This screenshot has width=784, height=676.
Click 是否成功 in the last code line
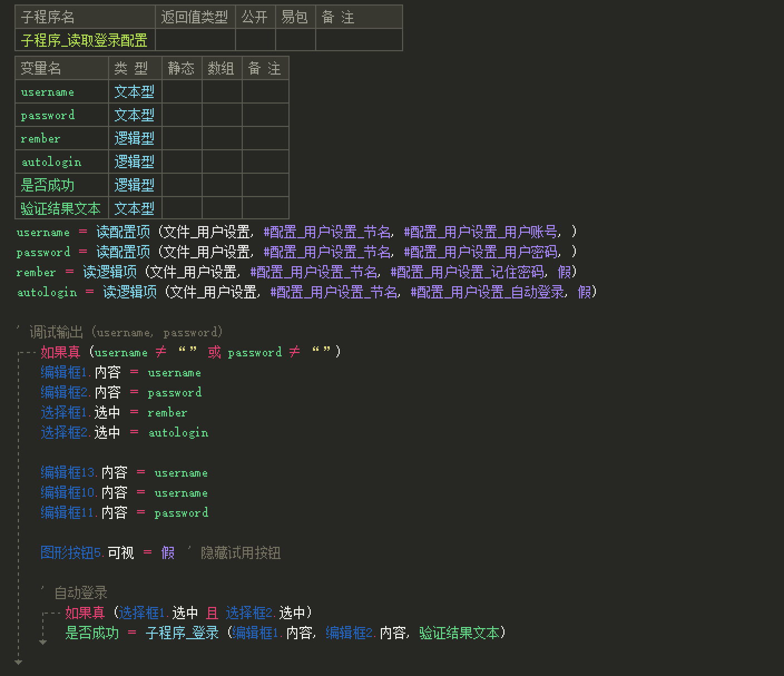92,633
